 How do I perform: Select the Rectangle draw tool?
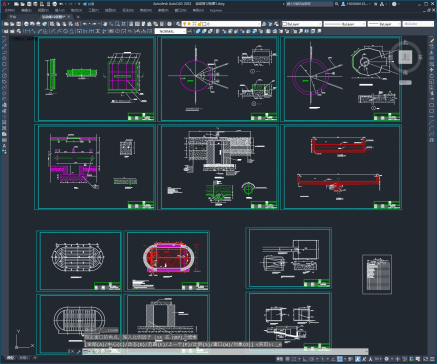point(4,64)
